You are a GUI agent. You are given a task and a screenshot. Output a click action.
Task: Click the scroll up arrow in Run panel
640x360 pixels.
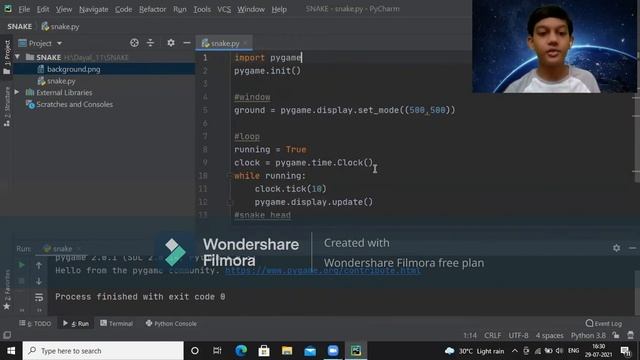[39, 265]
